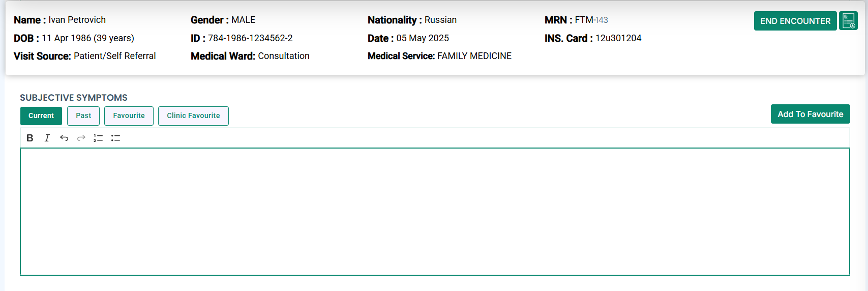868x291 pixels.
Task: Redo the last undone edit
Action: click(x=81, y=138)
